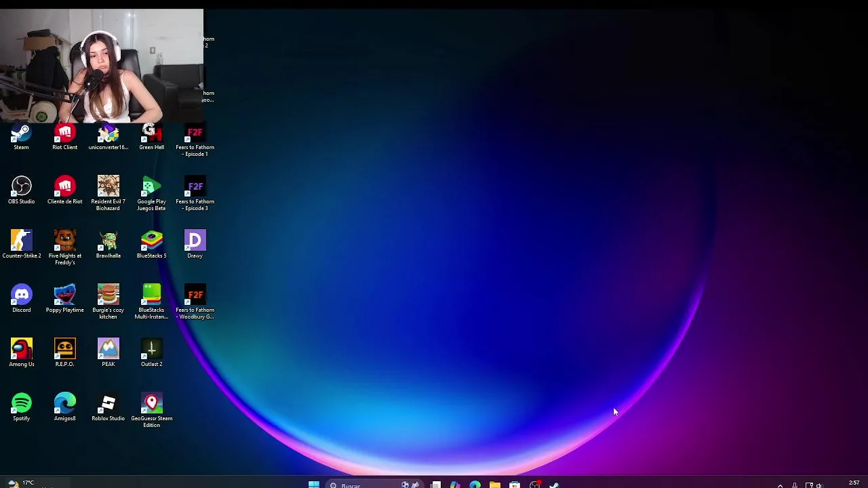
Task: Click the microphone tray icon
Action: (x=794, y=485)
